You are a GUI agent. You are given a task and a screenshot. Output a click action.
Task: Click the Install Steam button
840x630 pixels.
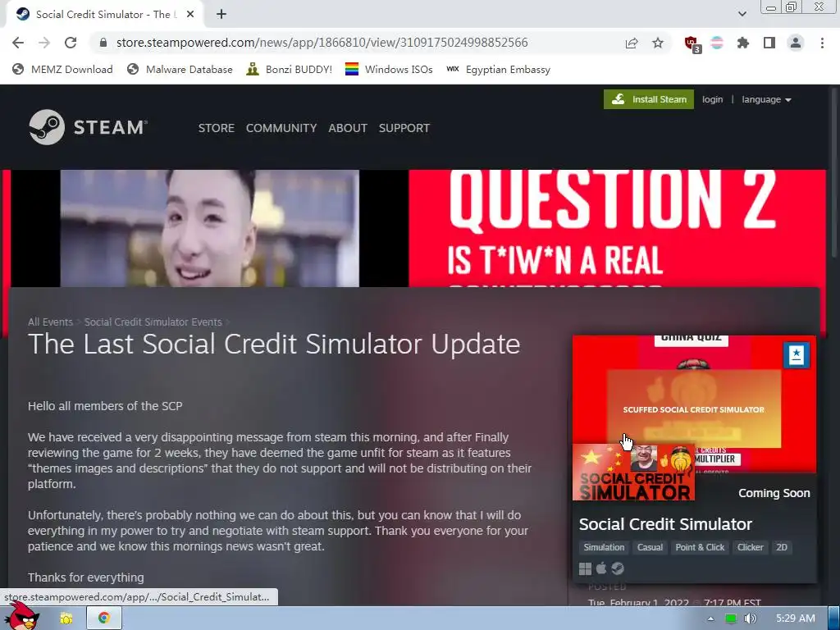(x=649, y=99)
